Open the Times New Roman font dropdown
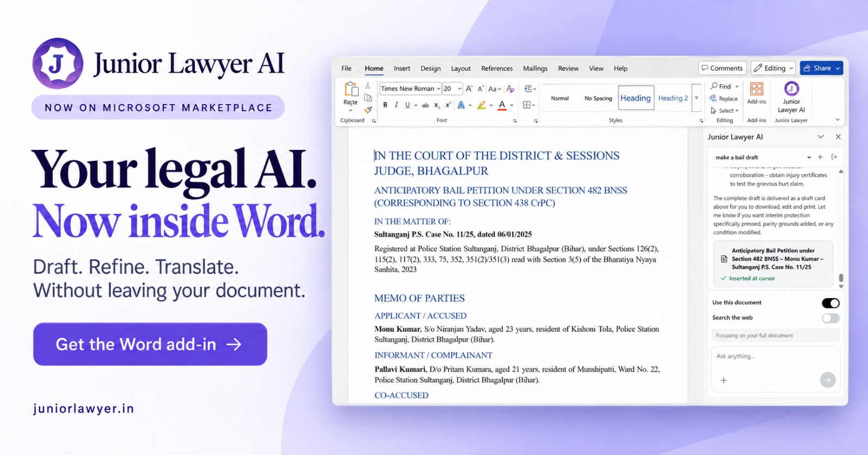Viewport: 868px width, 455px height. (x=438, y=89)
